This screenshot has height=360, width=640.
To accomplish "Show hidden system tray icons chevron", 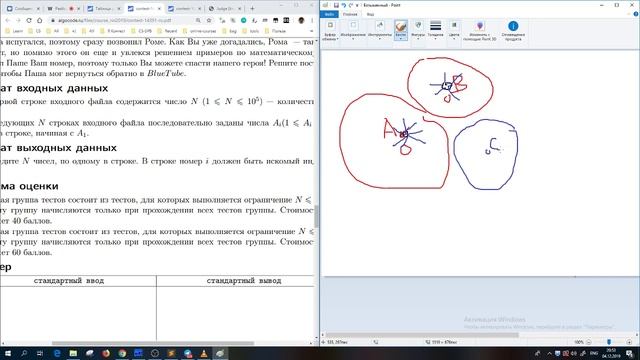I will [549, 353].
